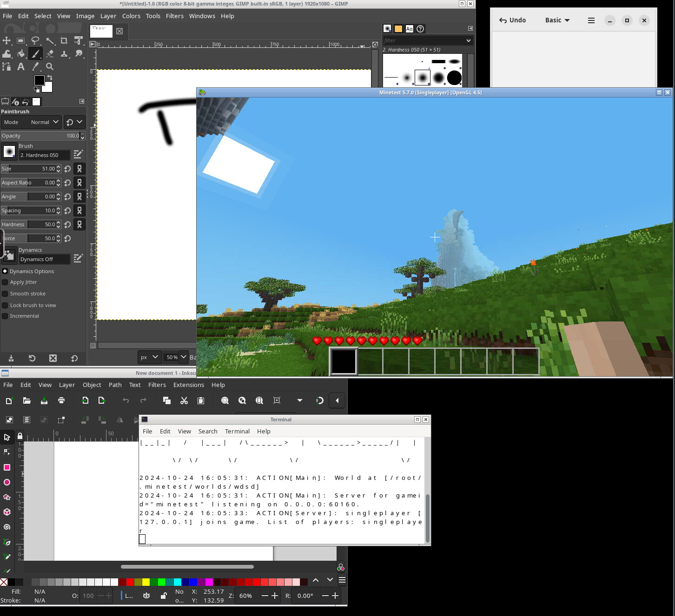
Task: Select the Eraser tool in GIMP
Action: pos(50,53)
